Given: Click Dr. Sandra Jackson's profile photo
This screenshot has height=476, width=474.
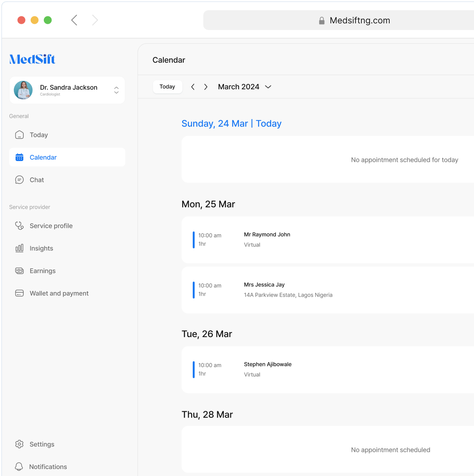Looking at the screenshot, I should click(23, 90).
